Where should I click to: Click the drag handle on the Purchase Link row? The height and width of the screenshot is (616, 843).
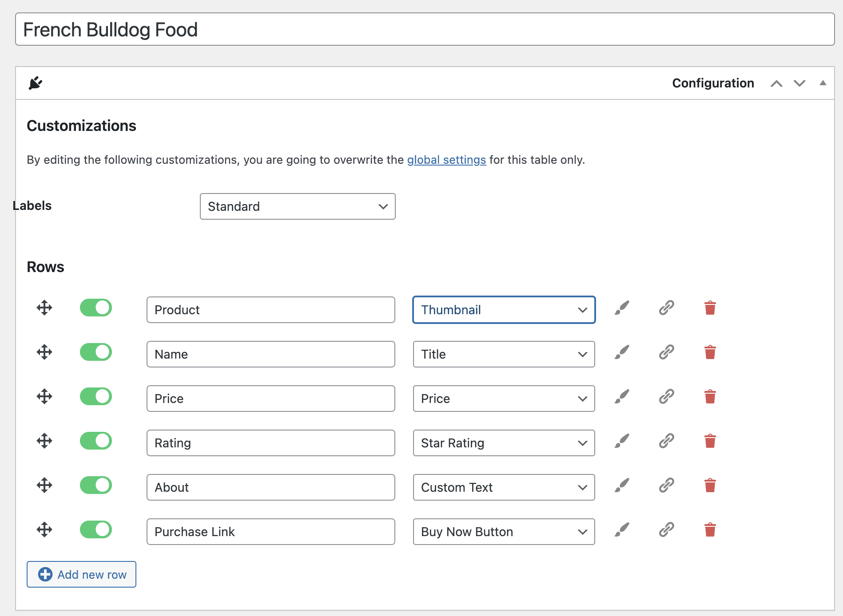(44, 529)
